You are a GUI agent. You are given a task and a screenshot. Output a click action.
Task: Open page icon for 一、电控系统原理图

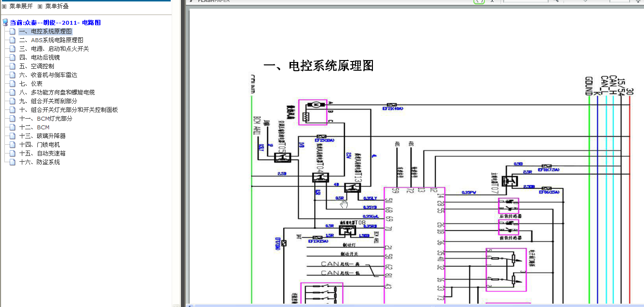[x=13, y=31]
